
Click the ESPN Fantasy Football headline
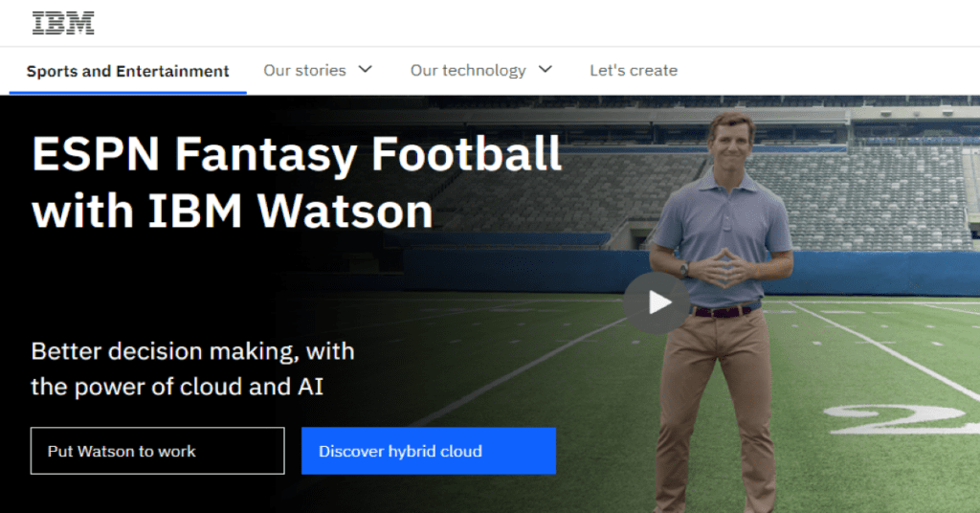click(297, 183)
